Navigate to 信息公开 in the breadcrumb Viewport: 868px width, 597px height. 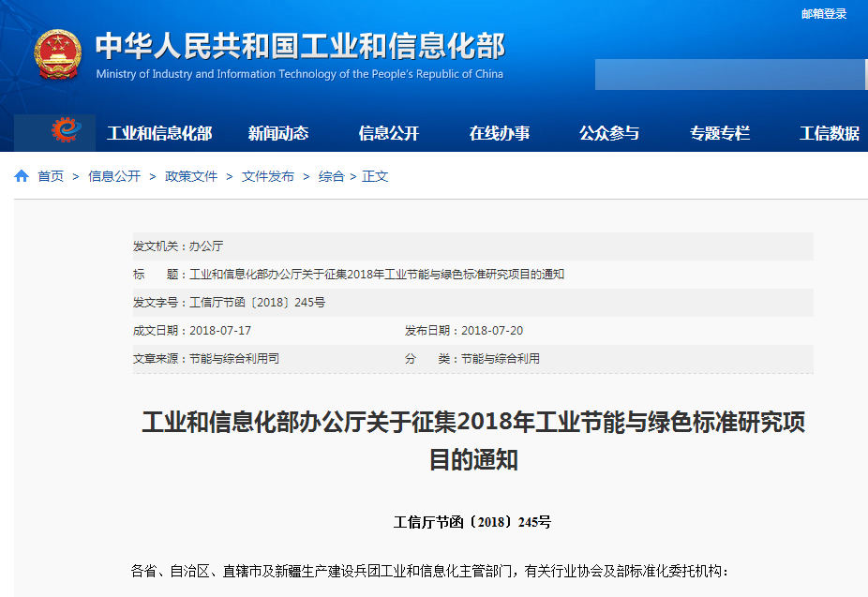click(x=114, y=176)
